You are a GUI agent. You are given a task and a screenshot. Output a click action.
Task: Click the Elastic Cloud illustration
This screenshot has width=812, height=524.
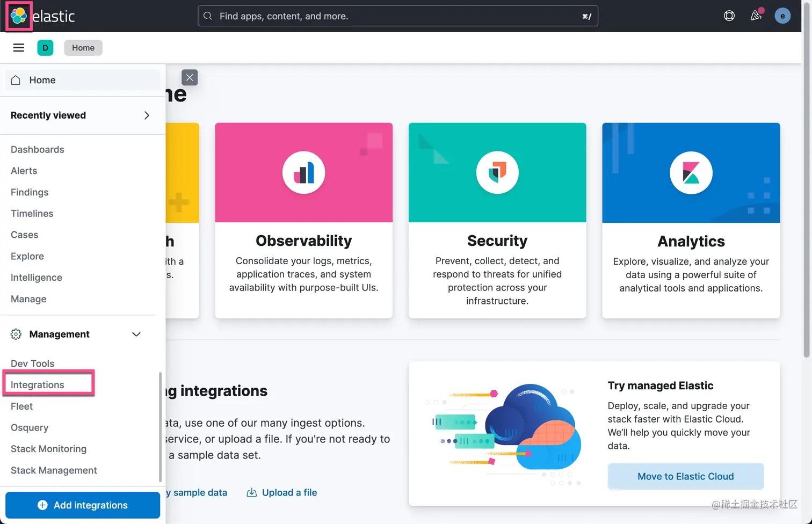tap(503, 435)
